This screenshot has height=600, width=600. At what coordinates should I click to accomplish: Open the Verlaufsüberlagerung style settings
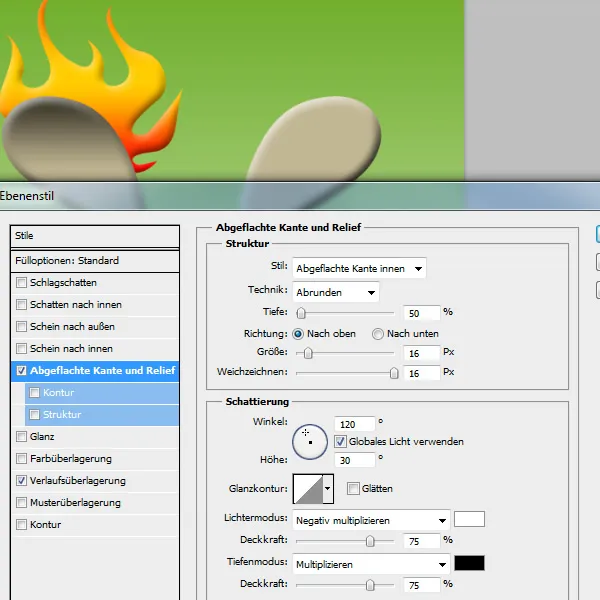(95, 481)
